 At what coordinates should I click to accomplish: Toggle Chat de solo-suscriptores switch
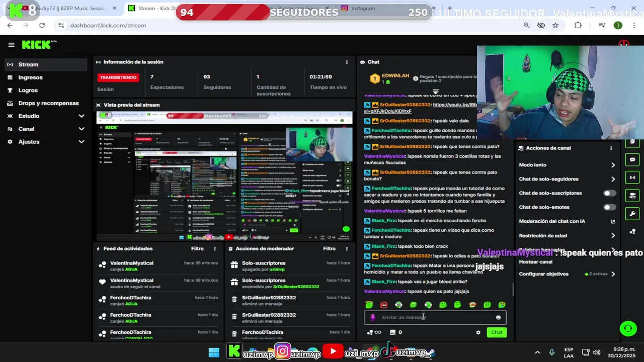(609, 193)
